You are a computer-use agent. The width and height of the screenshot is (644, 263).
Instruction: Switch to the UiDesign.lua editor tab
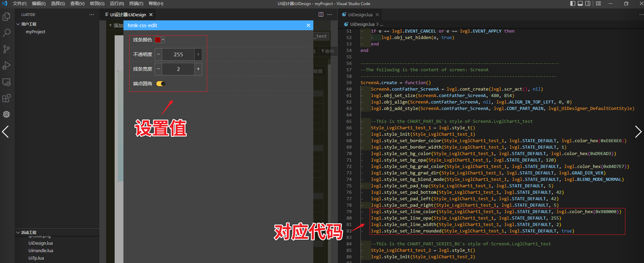point(360,15)
